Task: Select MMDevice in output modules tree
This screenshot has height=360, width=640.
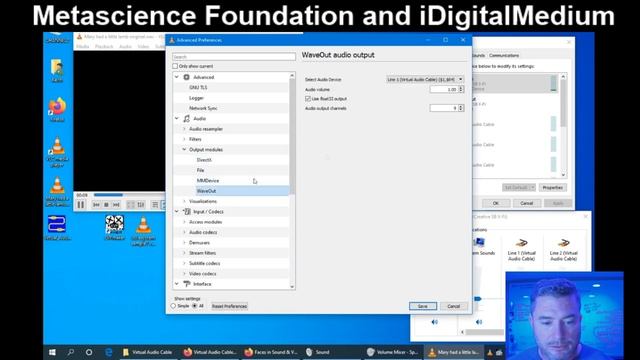Action: coord(208,180)
